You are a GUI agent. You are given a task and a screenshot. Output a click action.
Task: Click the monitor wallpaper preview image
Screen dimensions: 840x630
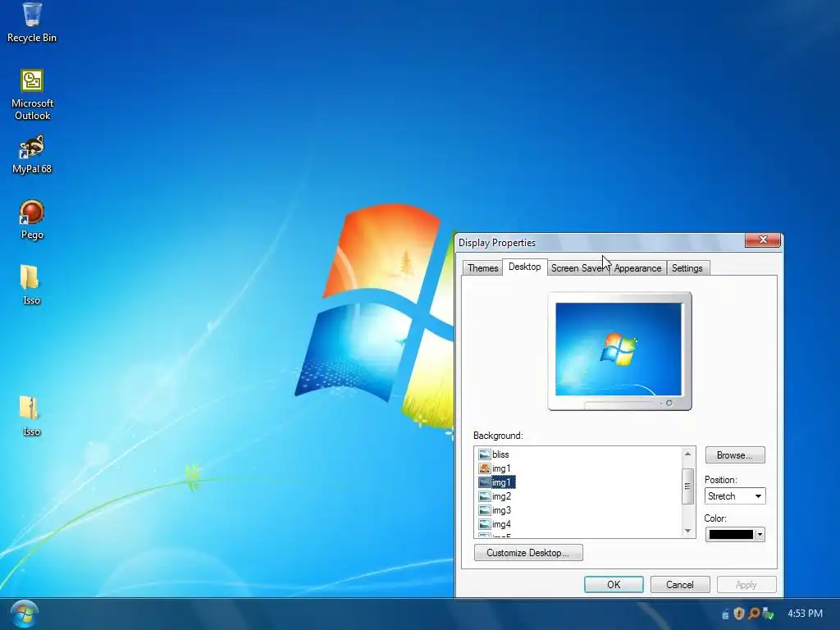[x=619, y=349]
